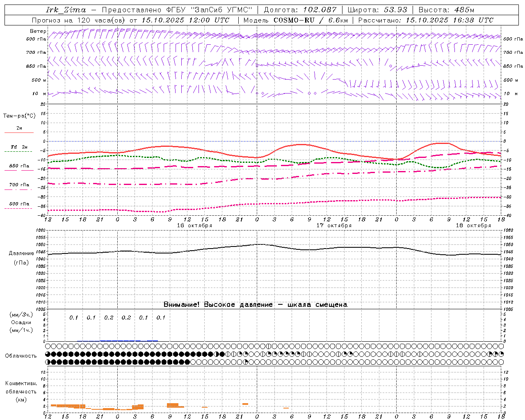Click the Облачность panel label
Viewport: 525px width, 420px height.
click(21, 356)
